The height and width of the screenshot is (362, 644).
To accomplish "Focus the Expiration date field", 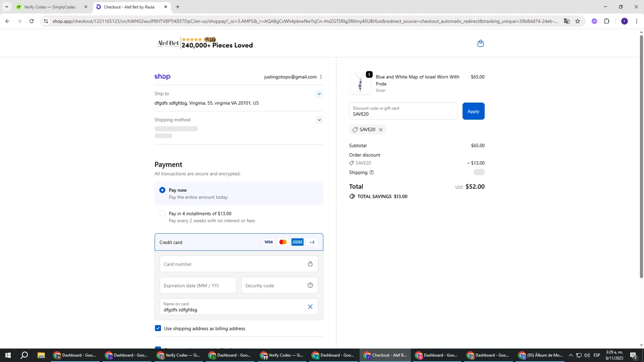I will (x=198, y=286).
